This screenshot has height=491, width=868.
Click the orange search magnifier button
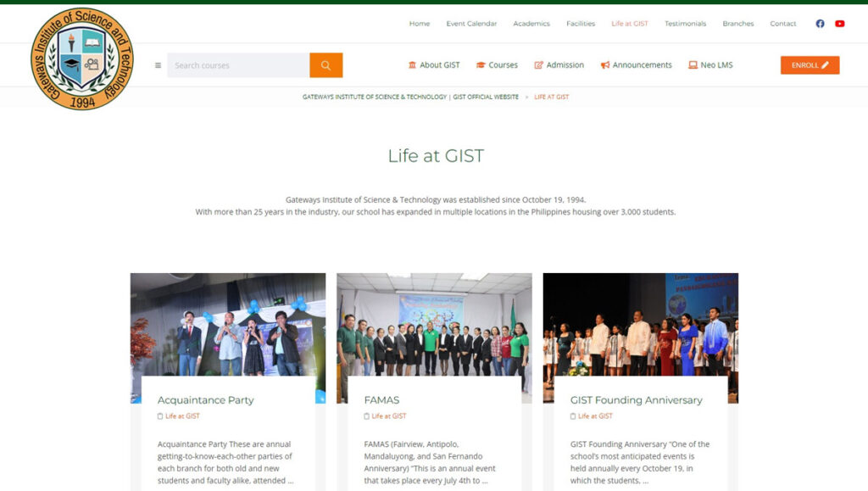[325, 65]
